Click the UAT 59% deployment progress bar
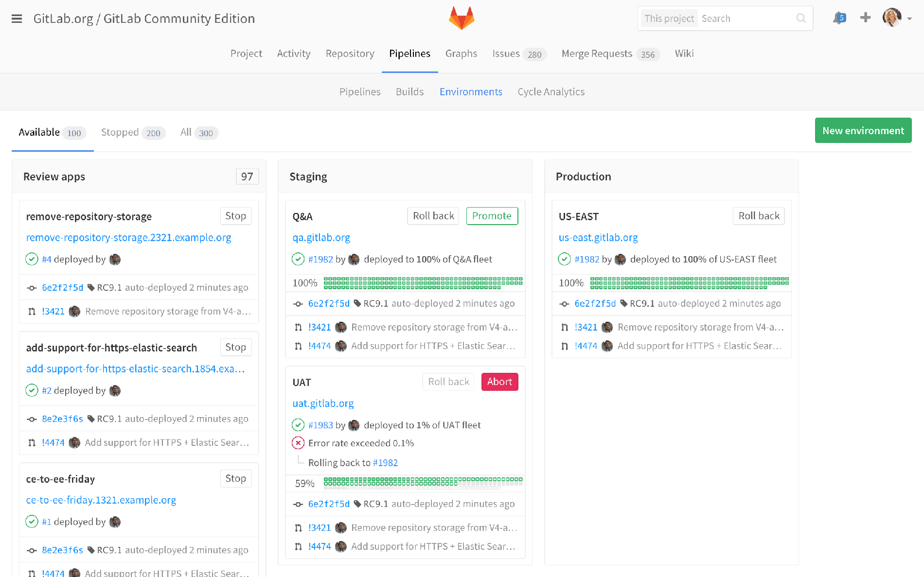This screenshot has width=924, height=577. [x=423, y=482]
